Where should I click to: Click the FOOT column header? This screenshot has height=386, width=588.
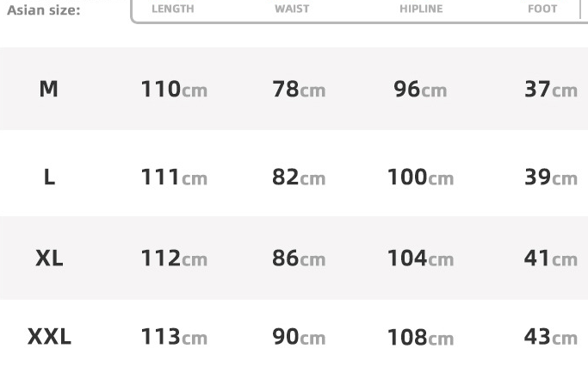pyautogui.click(x=542, y=9)
